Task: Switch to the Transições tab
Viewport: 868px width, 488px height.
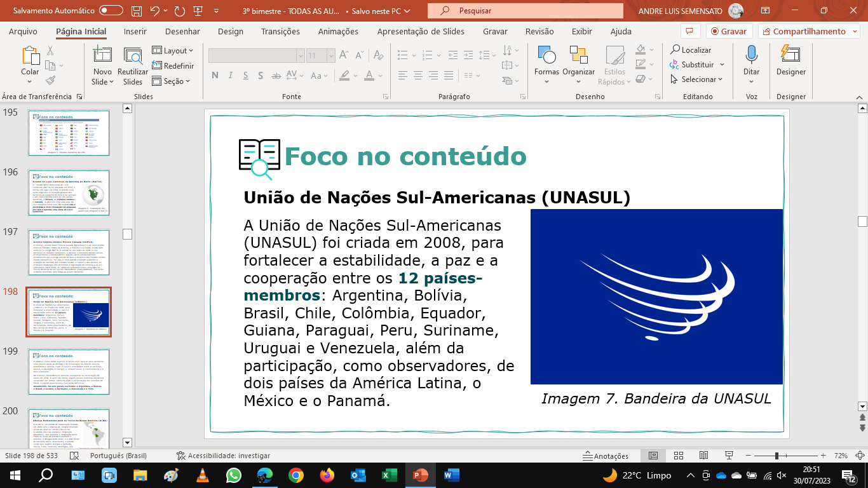Action: click(280, 31)
